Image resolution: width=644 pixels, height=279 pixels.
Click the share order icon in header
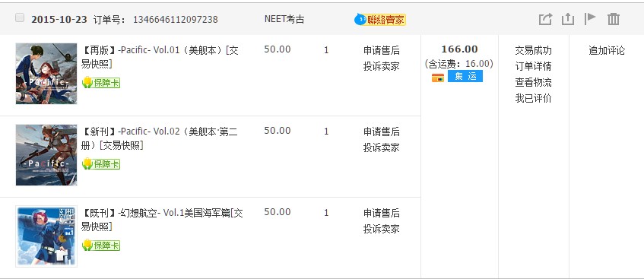[545, 19]
